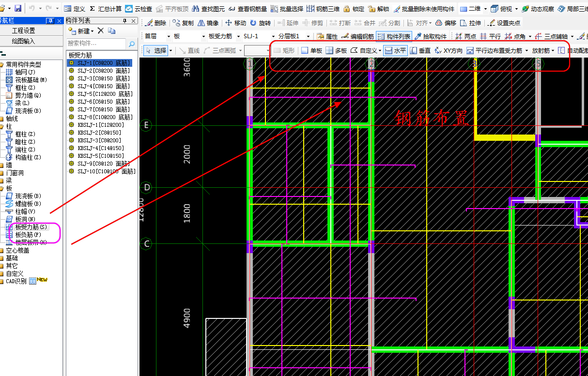Select SLJ-2[C8@200 面筋] in list
The height and width of the screenshot is (376, 588).
point(103,71)
